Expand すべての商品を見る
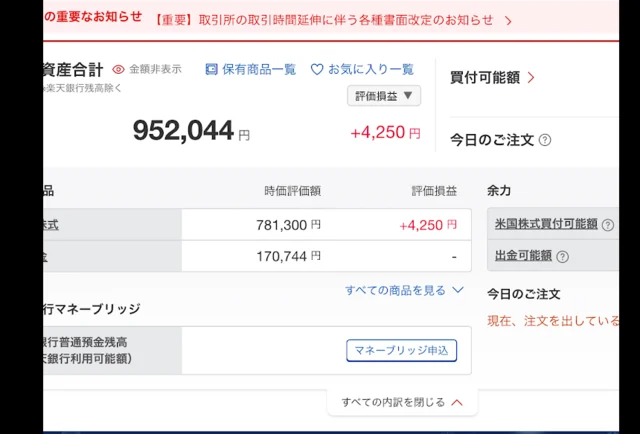 (404, 290)
